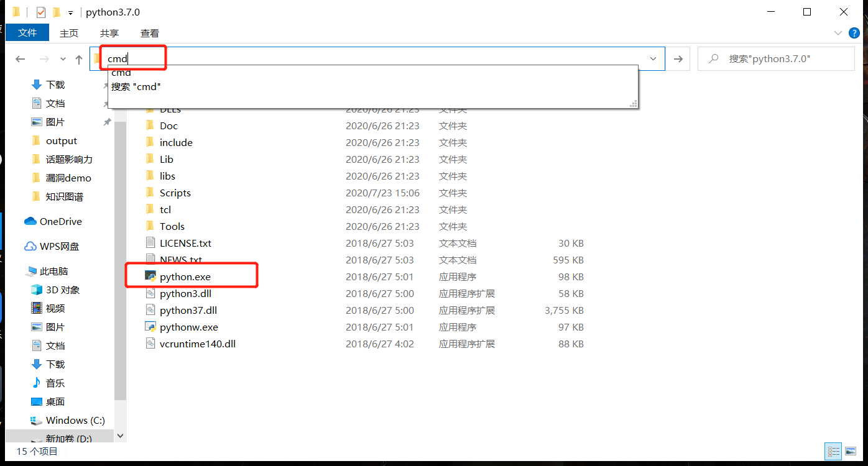The width and height of the screenshot is (868, 466).
Task: Select the tcl folder icon
Action: (149, 209)
